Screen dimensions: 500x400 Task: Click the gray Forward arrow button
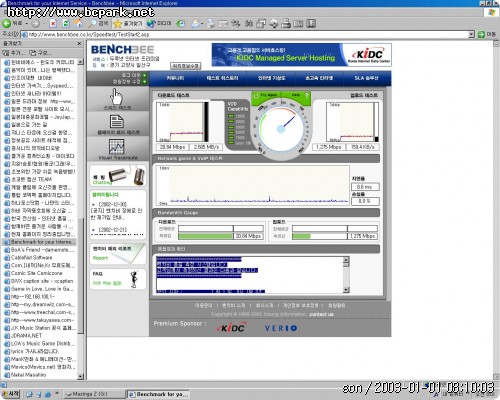(x=35, y=24)
